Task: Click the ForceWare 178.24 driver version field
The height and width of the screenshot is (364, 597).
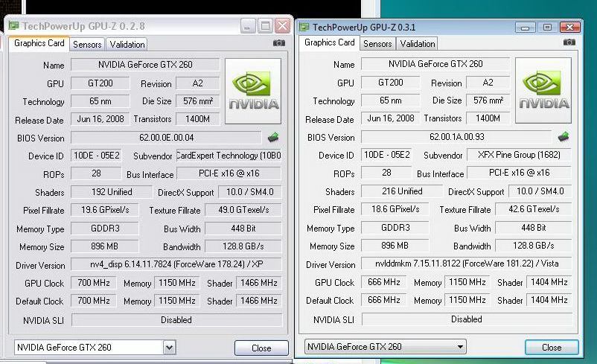Action: pos(176,264)
